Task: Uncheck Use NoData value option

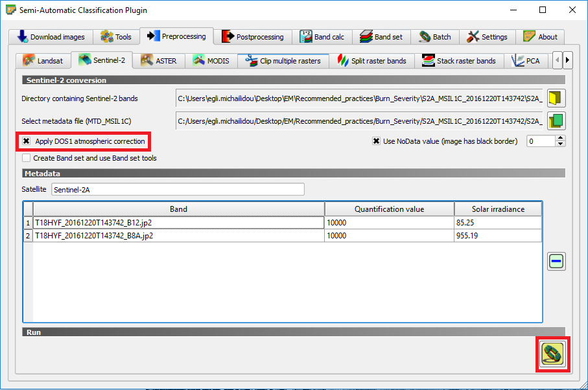Action: [x=376, y=141]
